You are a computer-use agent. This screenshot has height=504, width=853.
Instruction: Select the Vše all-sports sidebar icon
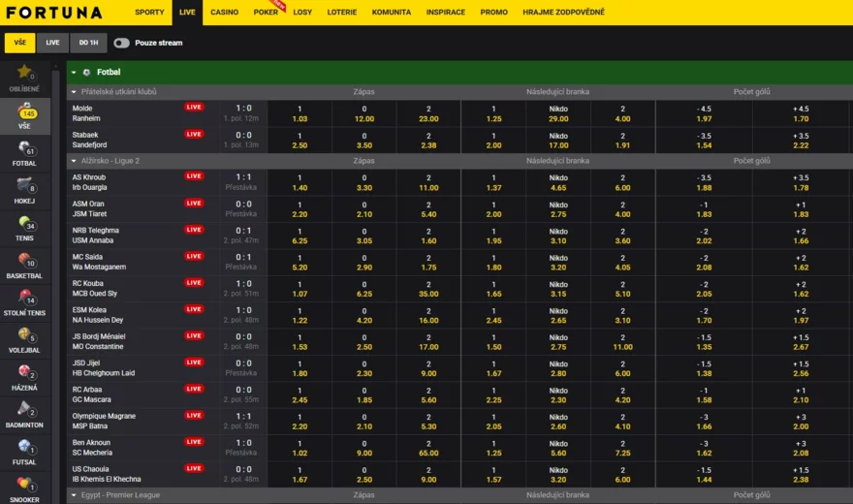click(x=24, y=115)
